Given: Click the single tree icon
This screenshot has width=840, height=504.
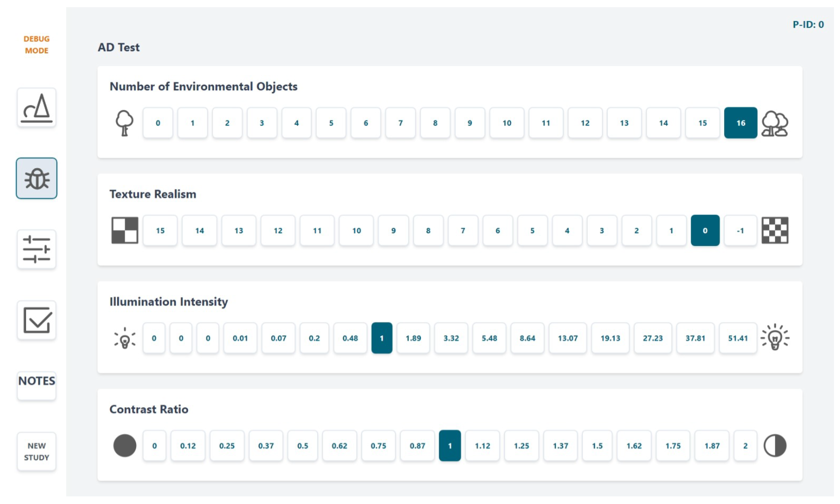Looking at the screenshot, I should 124,123.
